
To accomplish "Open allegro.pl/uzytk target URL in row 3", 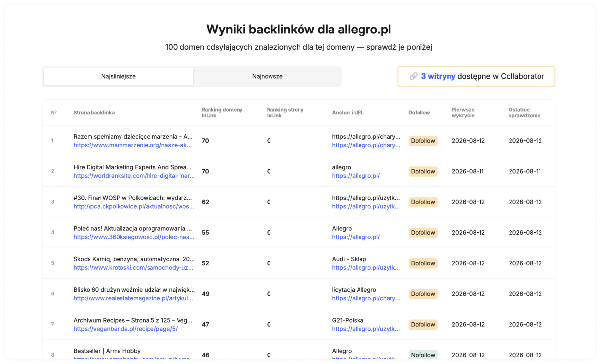I will pyautogui.click(x=366, y=206).
